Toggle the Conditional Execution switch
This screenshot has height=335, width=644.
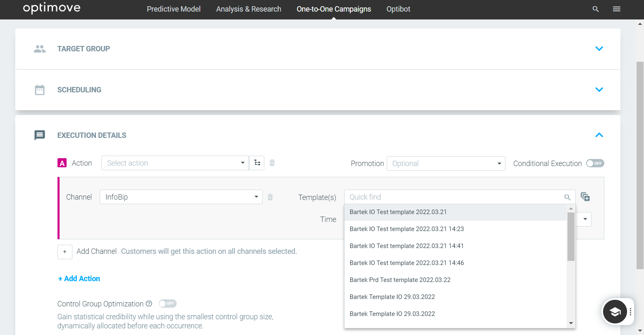595,164
